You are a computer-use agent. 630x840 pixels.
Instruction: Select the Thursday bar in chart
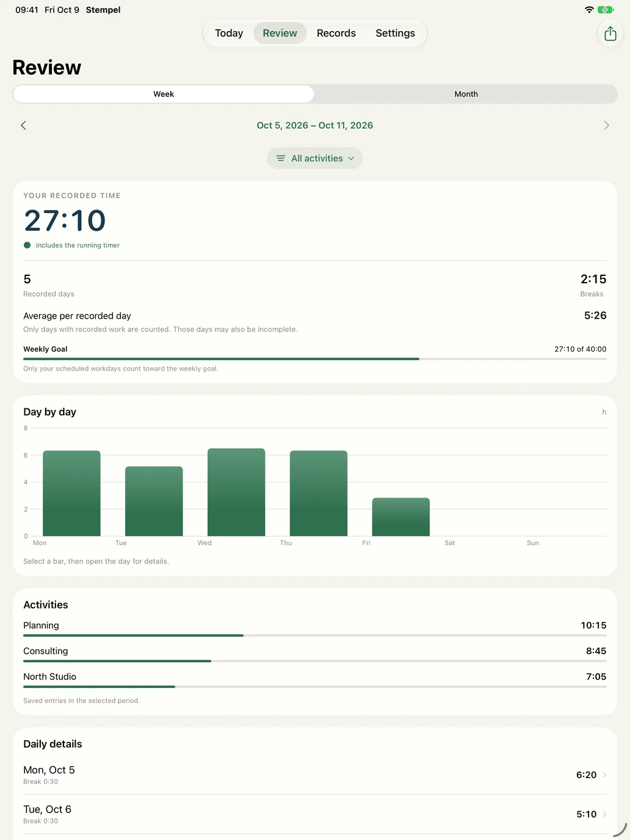(x=319, y=493)
